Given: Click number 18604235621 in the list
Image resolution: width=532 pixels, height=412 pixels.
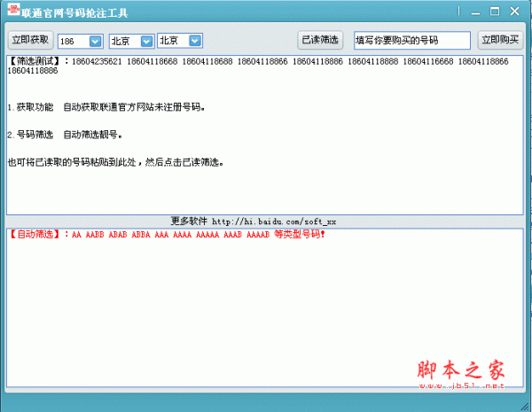Looking at the screenshot, I should click(97, 62).
